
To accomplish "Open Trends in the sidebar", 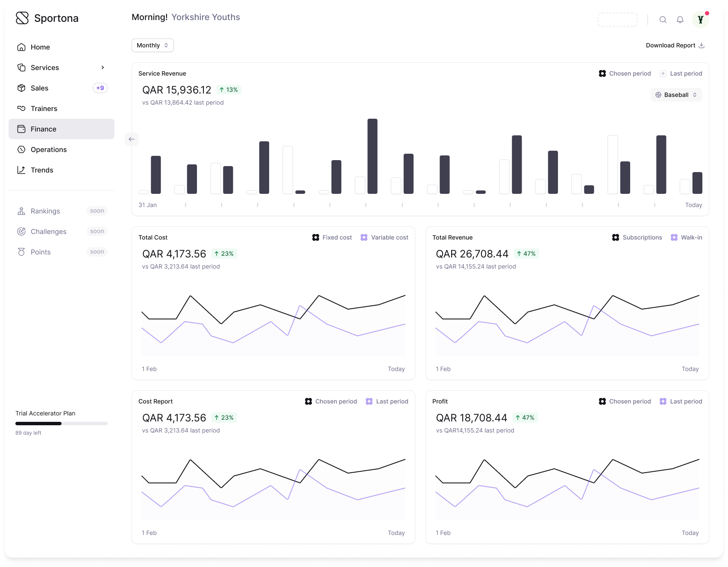I will click(62, 170).
